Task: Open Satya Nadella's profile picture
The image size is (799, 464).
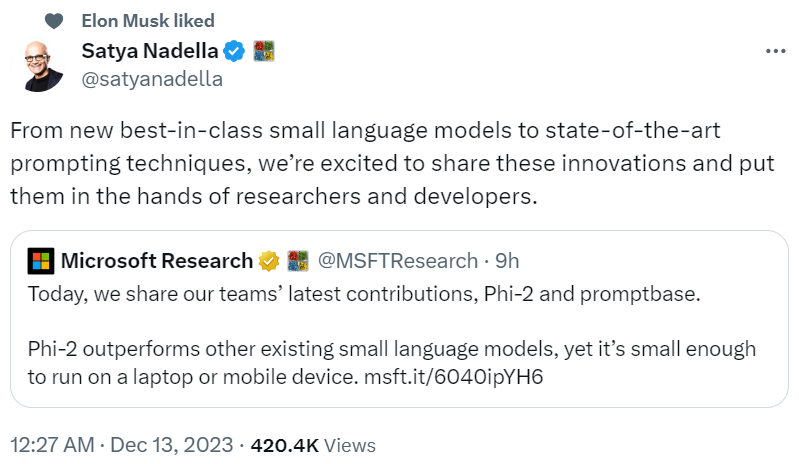Action: [47, 67]
